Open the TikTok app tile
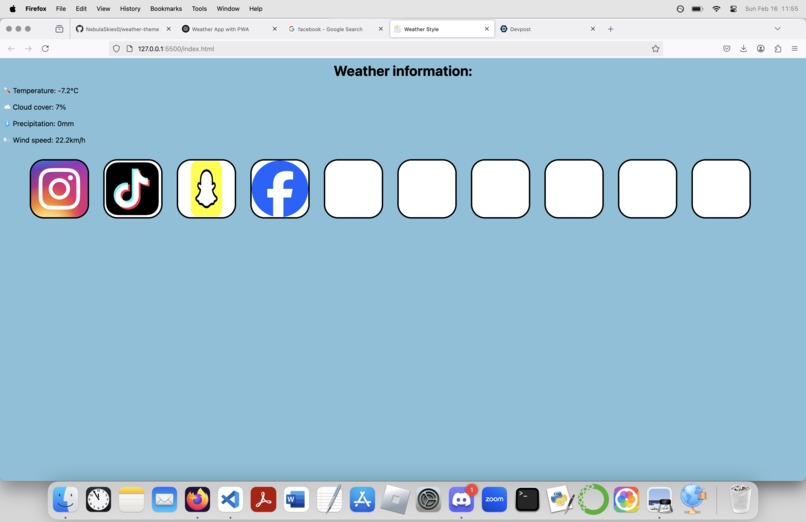The image size is (806, 522). coord(133,189)
